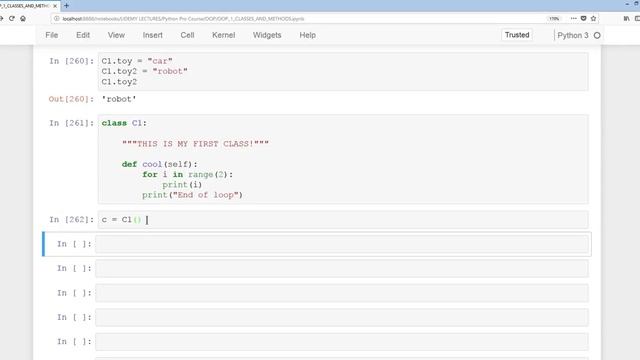Open the Help menu

[x=307, y=35]
